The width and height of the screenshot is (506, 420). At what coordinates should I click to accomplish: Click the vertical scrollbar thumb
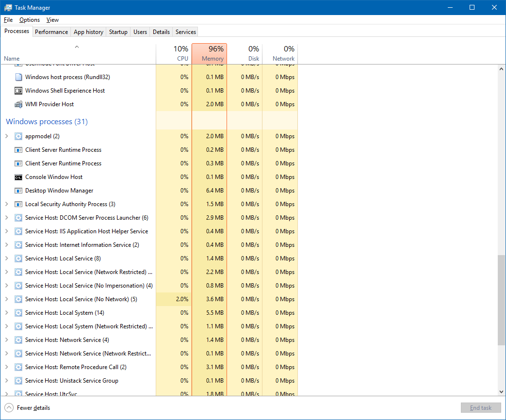click(x=501, y=300)
